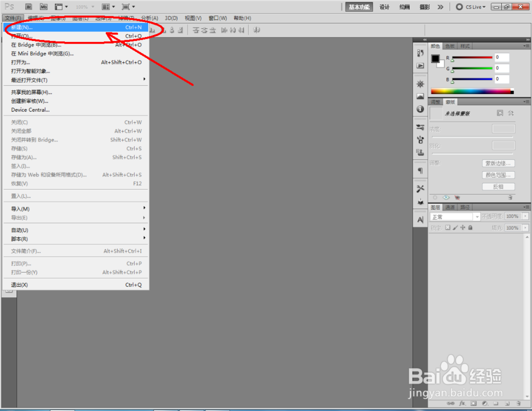
Task: Click the 蒙版边缘... button
Action: 498,163
